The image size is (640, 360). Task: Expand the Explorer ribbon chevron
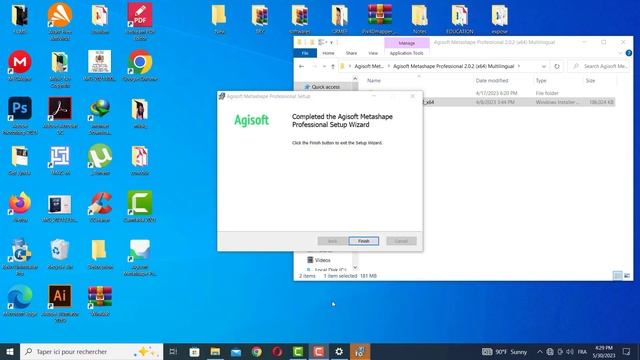(x=620, y=53)
